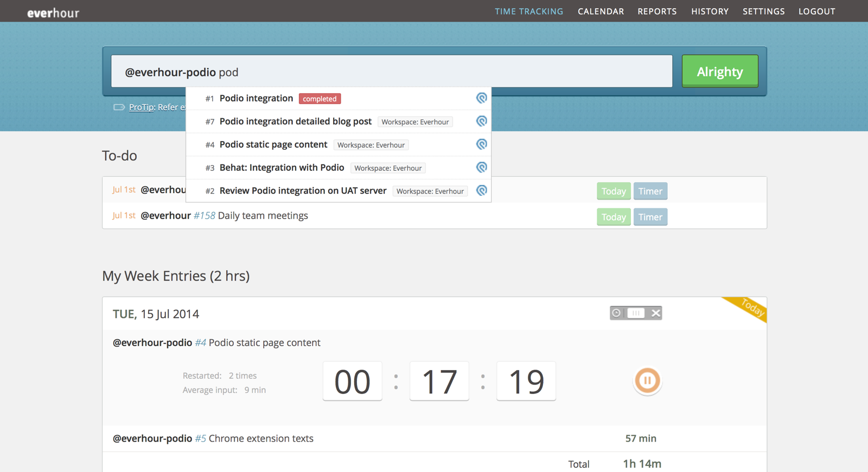Click Timer button on the first to-do row

coord(650,191)
